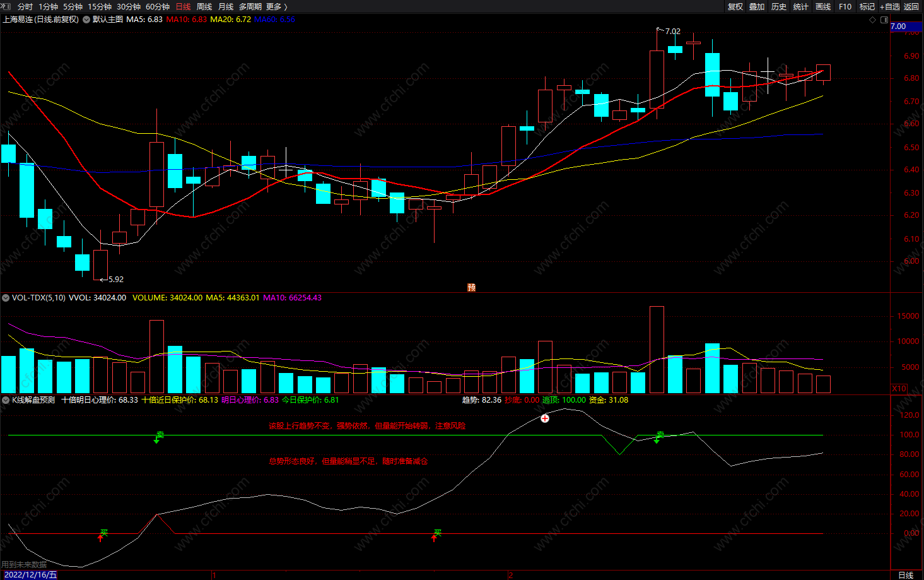Click the 标记 mark button
The height and width of the screenshot is (580, 924).
click(x=867, y=6)
